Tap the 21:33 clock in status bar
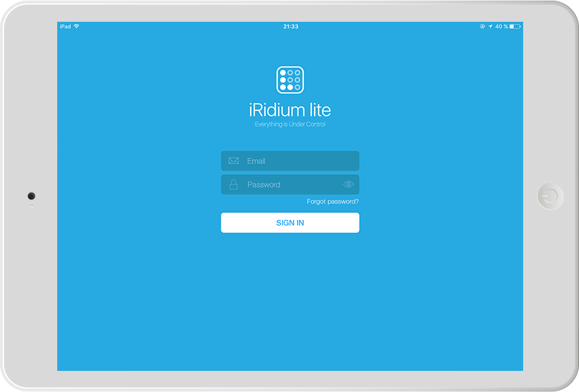This screenshot has width=579, height=392. (x=290, y=27)
